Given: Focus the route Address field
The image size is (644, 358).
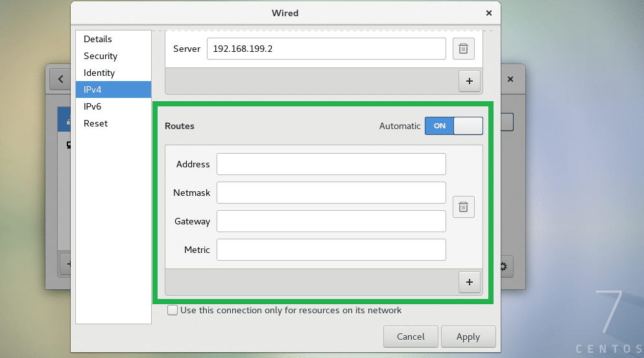Looking at the screenshot, I should click(x=331, y=164).
